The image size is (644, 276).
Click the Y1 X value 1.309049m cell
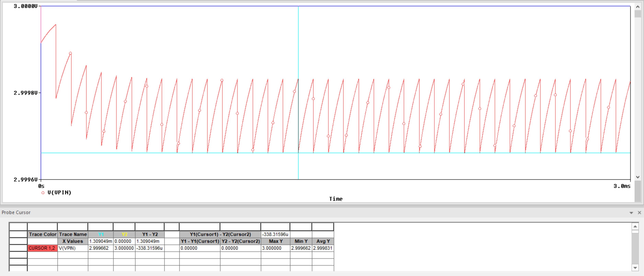(101, 241)
